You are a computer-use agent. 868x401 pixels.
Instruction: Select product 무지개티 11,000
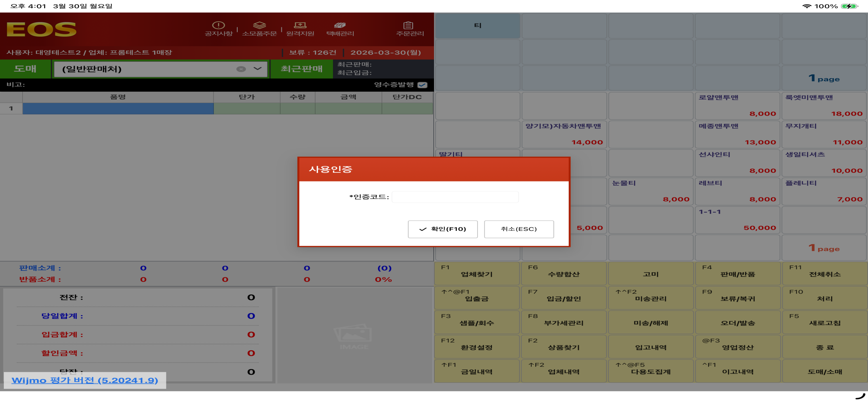(824, 134)
